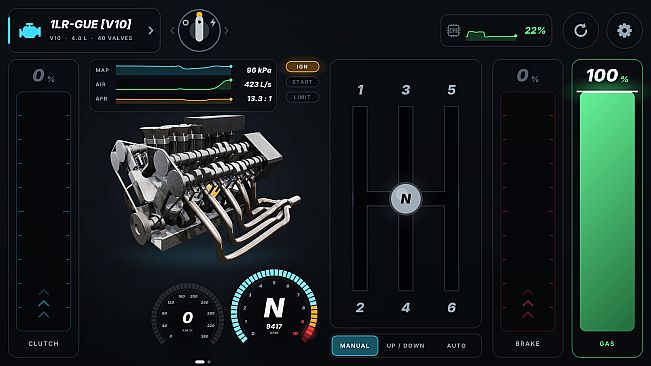This screenshot has width=651, height=366.
Task: Click the neutral N shifter knob
Action: click(x=406, y=199)
